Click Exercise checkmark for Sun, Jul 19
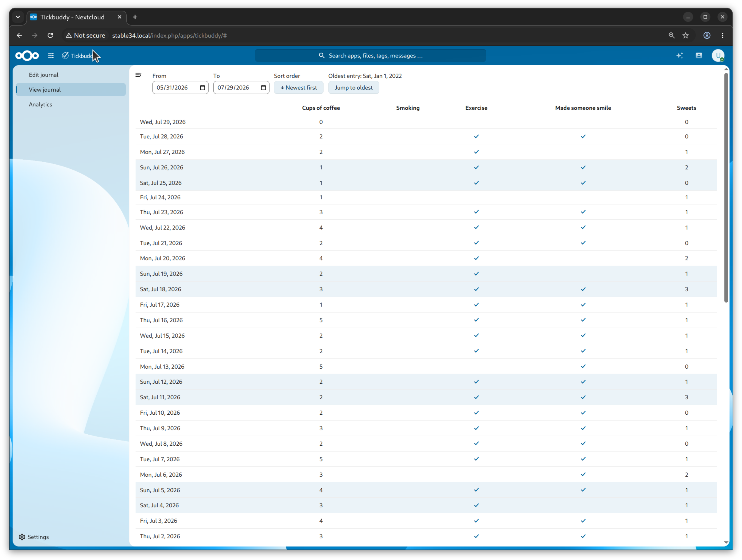This screenshot has width=742, height=560. tap(476, 274)
